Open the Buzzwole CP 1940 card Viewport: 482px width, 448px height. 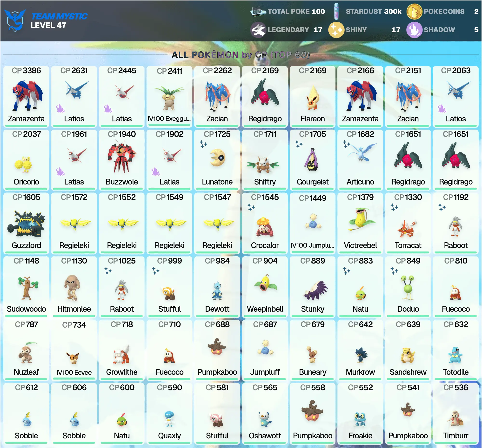coord(122,160)
